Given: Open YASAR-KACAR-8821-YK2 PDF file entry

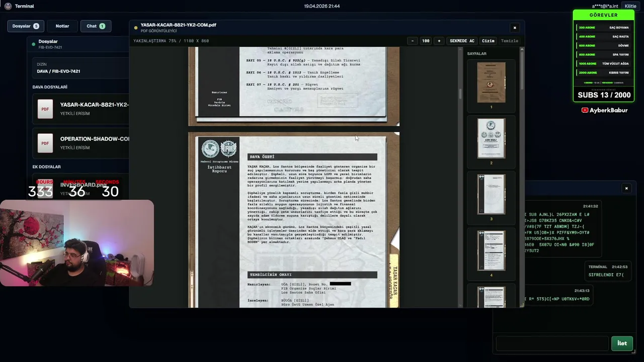Looking at the screenshot, I should [x=81, y=109].
